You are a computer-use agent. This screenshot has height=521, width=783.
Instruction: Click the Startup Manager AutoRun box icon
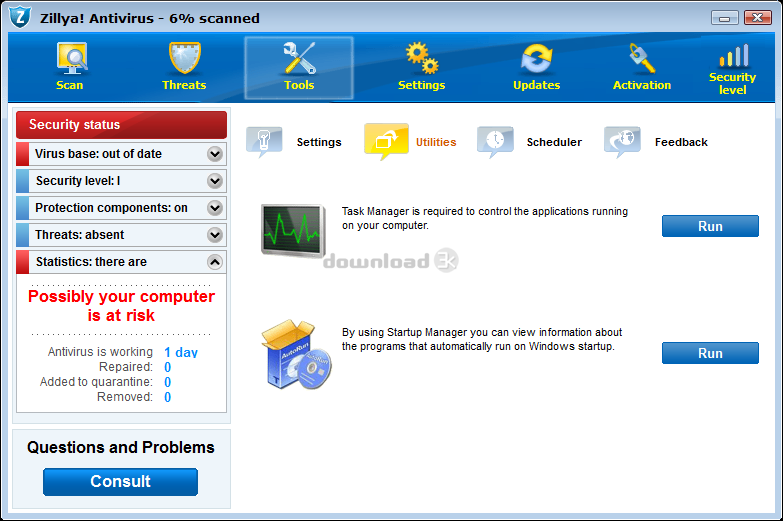click(x=296, y=355)
